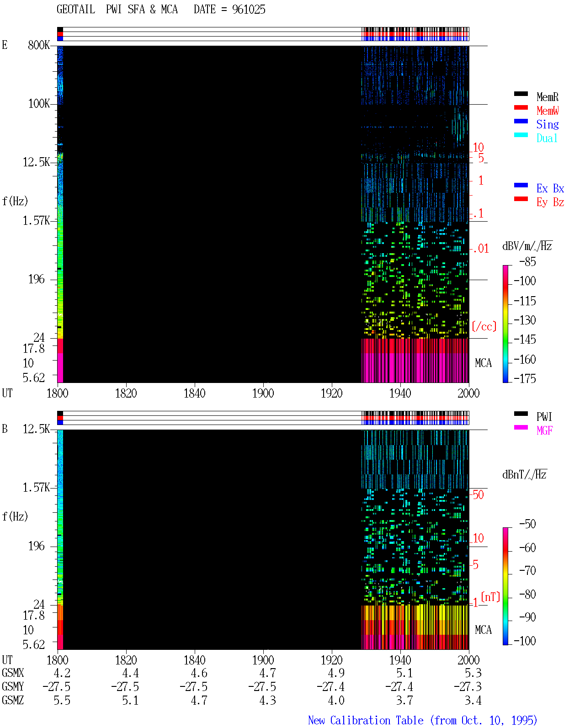
Task: Click the 'Dual' legend label
Action: click(x=548, y=138)
